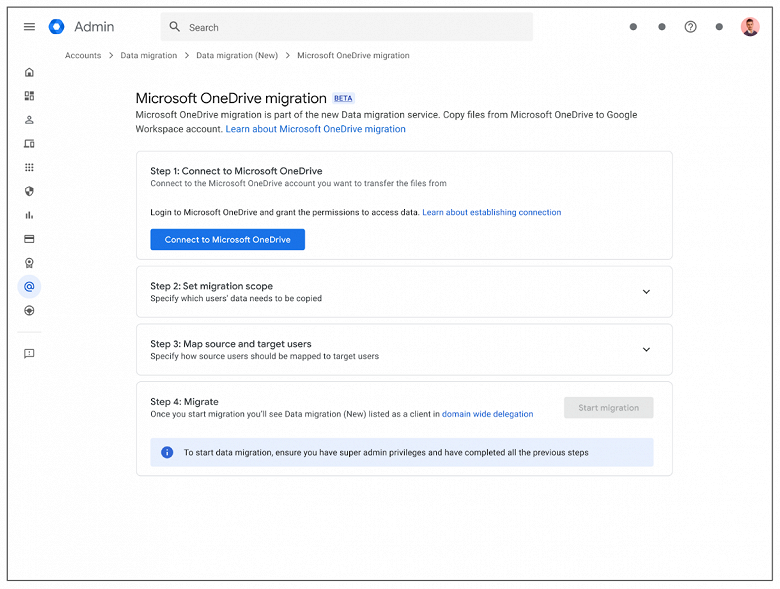Go to the Data migration breadcrumb
This screenshot has height=589, width=780.
click(149, 56)
